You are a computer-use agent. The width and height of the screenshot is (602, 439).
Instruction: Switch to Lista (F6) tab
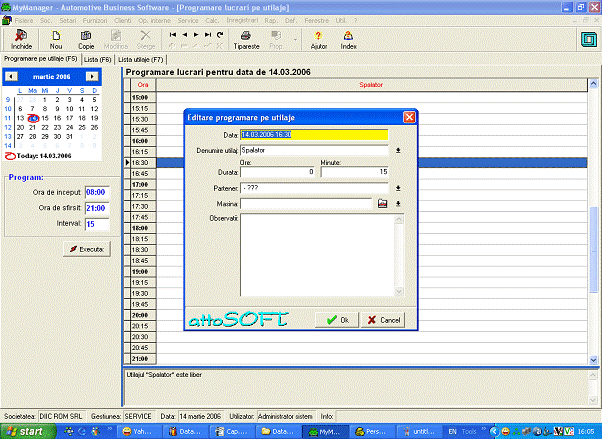(x=97, y=60)
